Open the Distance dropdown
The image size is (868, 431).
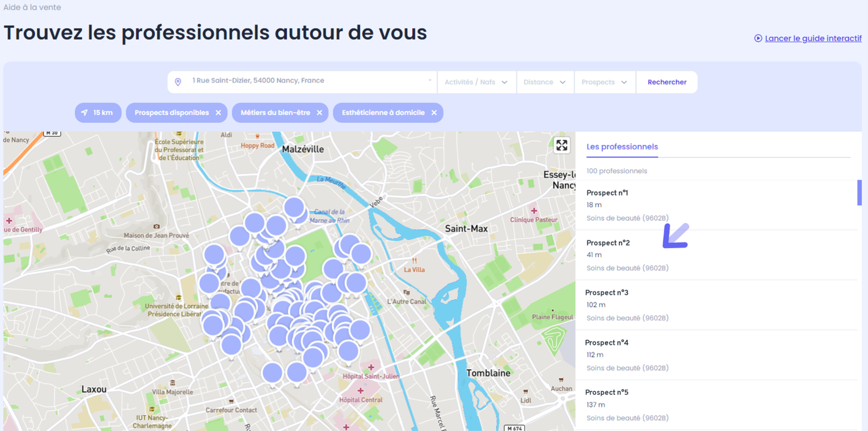pos(545,82)
